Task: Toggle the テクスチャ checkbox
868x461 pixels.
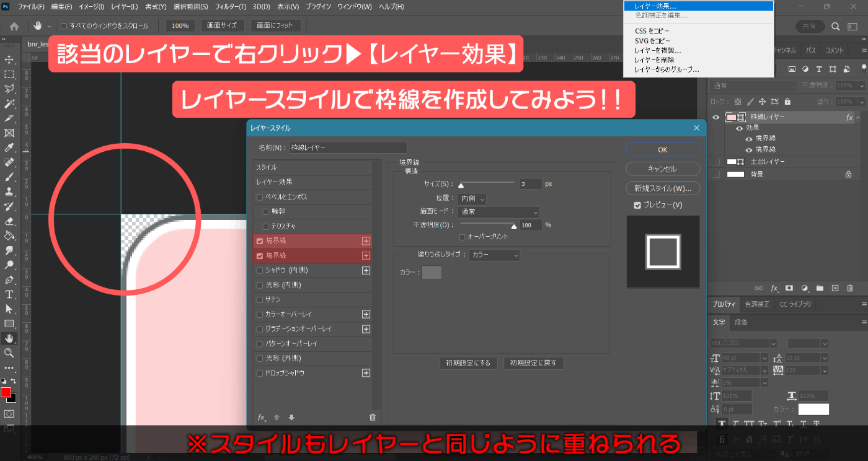Action: coord(266,226)
